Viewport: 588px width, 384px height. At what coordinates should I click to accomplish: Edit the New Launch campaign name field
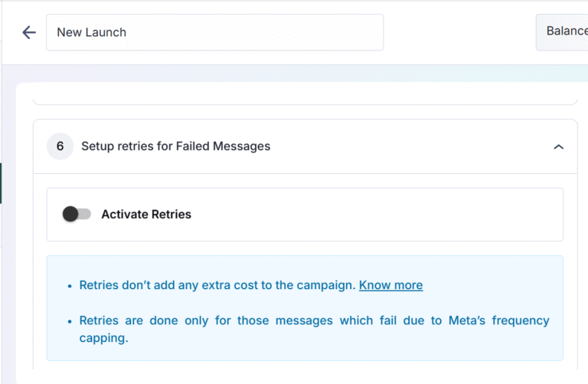click(x=214, y=32)
